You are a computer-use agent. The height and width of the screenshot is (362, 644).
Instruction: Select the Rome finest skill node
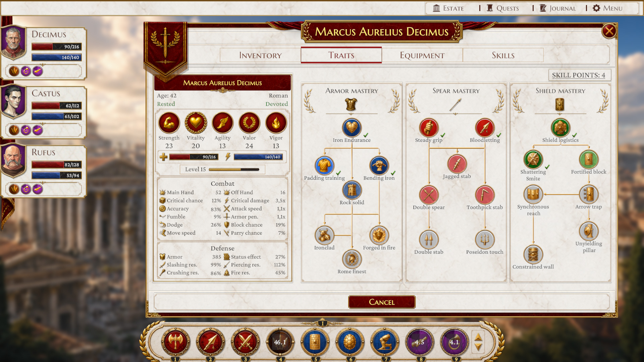coord(352,259)
